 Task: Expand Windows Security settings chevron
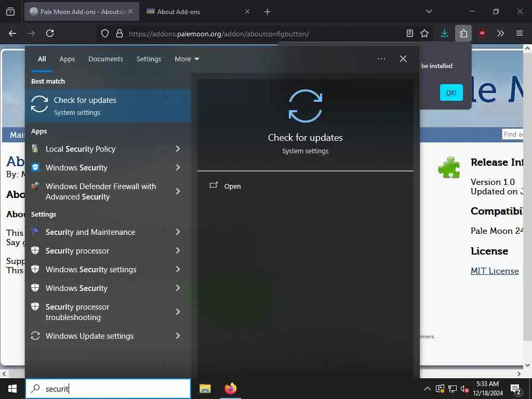(x=178, y=269)
